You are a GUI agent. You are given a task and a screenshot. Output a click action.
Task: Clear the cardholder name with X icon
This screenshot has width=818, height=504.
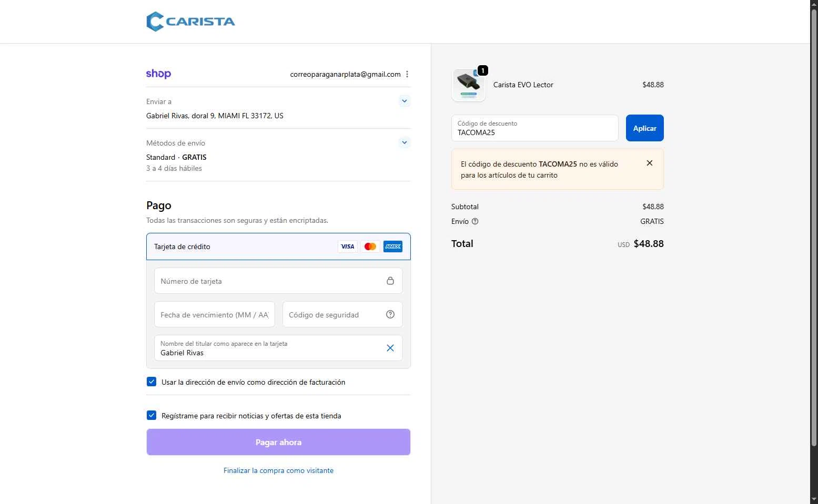point(390,348)
